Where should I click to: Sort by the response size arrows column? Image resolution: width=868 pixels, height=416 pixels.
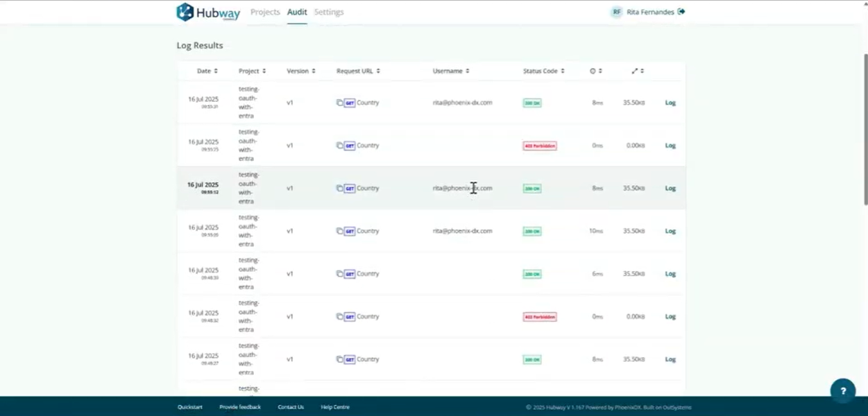[x=638, y=71]
